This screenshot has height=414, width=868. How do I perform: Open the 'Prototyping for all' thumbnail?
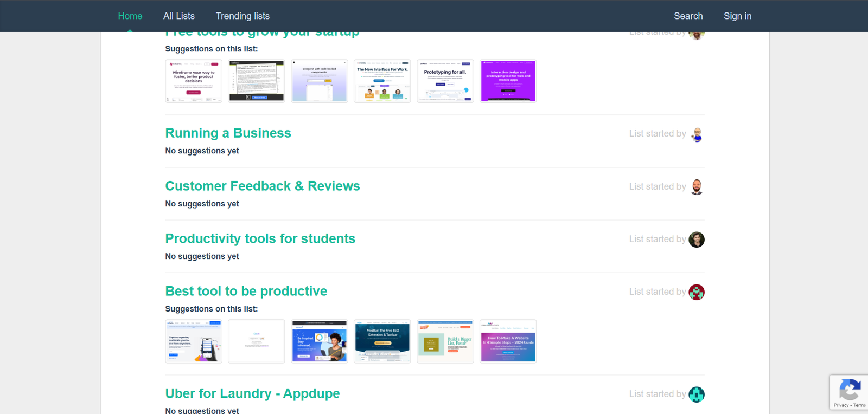point(445,81)
